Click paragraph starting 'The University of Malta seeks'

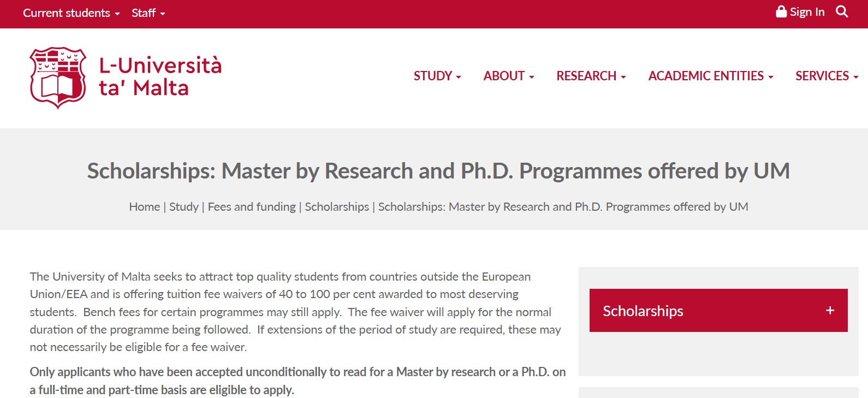(x=295, y=312)
